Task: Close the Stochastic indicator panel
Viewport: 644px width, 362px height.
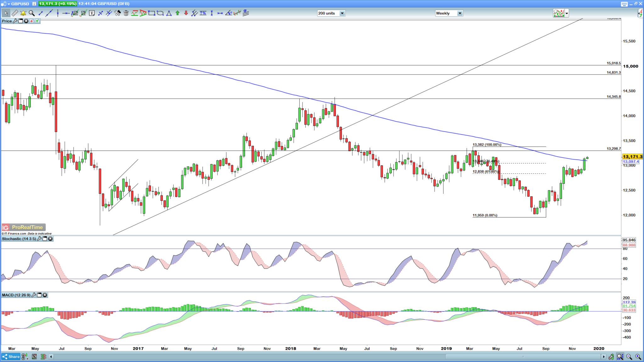Action: [50, 239]
